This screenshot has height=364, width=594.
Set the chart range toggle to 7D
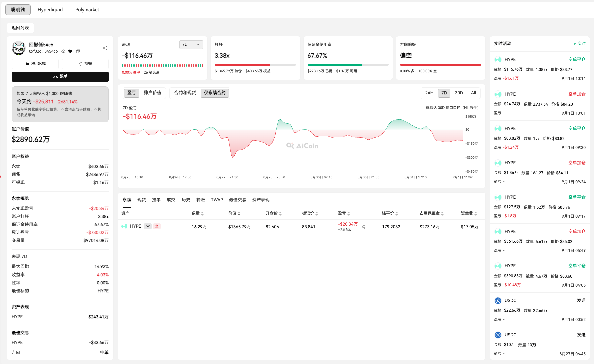[x=444, y=93]
